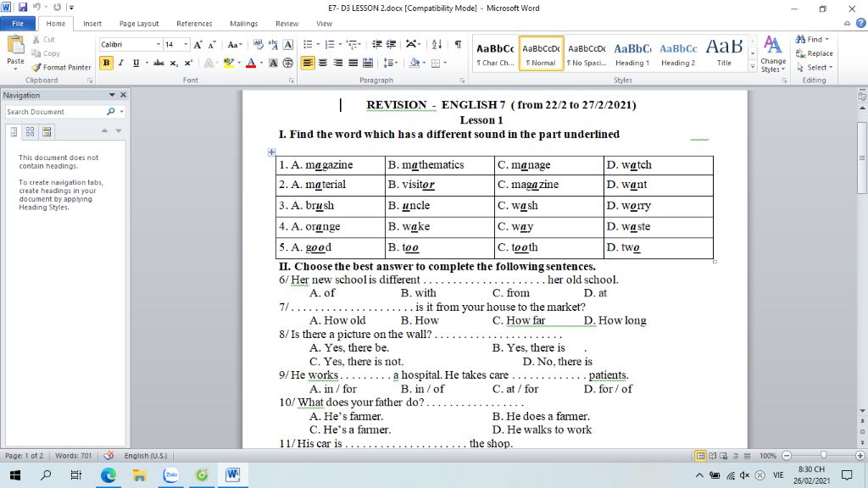Screen dimensions: 868x488
Task: Open Microsoft Edge from the taskbar
Action: click(x=108, y=474)
